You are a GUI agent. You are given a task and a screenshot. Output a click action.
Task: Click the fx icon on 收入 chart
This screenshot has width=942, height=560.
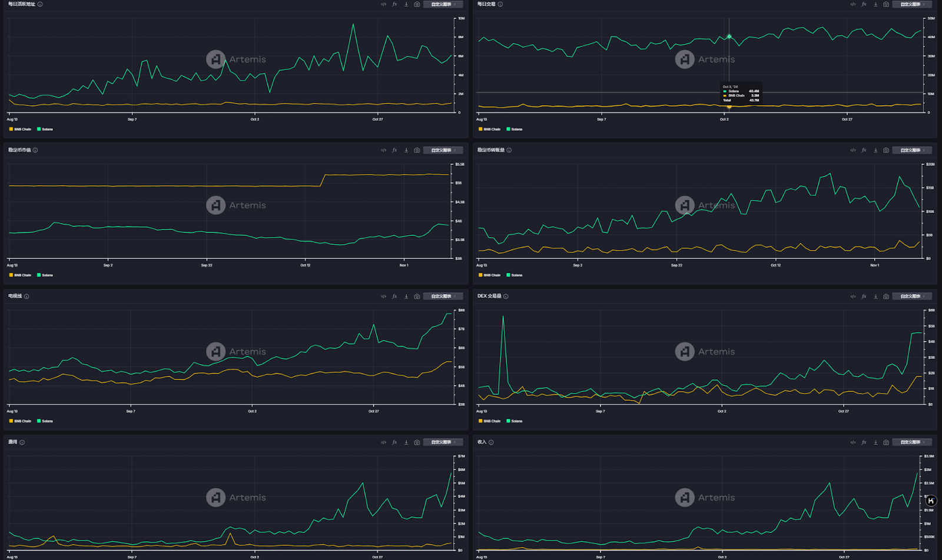click(864, 442)
